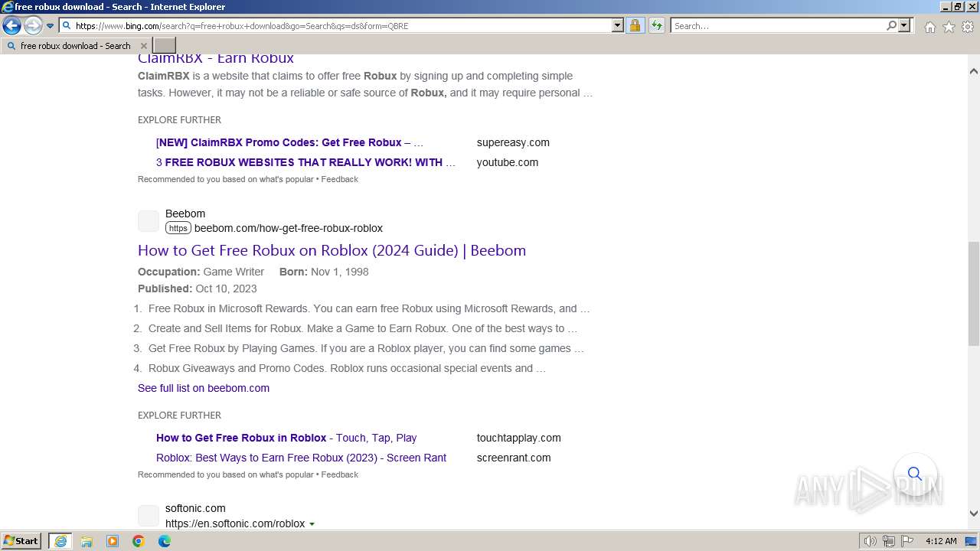Click the search magnifier in toolbar

[x=891, y=26]
